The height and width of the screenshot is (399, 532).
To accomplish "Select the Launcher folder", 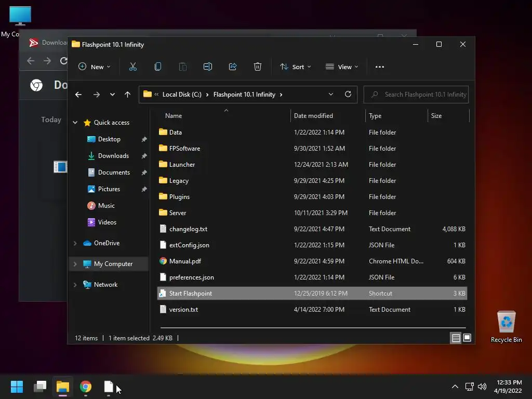I will coord(312,165).
